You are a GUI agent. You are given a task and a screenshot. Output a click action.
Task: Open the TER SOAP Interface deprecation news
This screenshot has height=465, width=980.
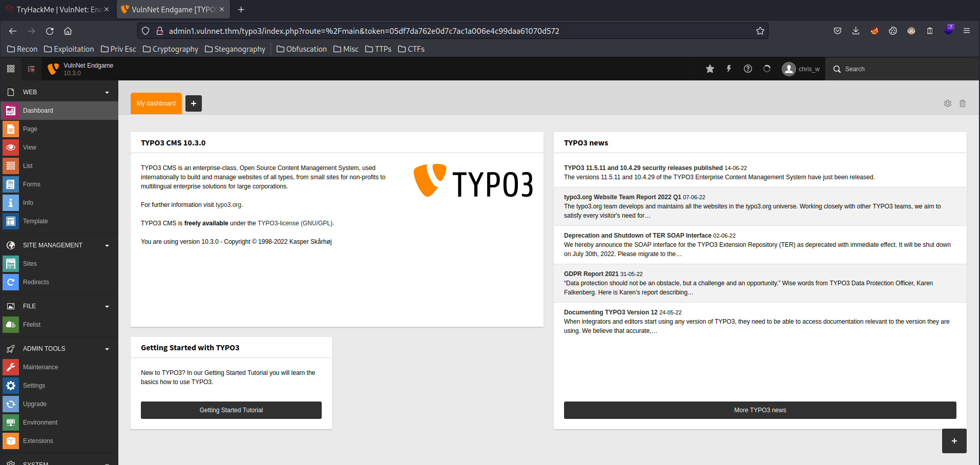tap(638, 236)
